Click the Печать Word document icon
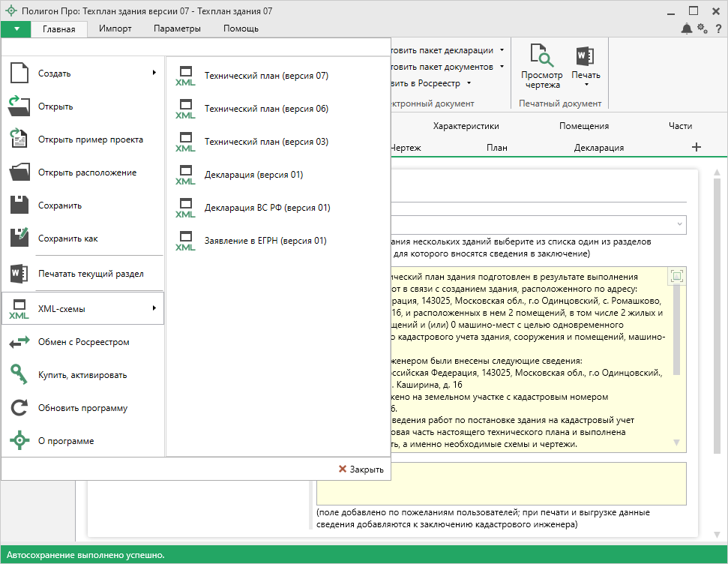 [x=585, y=56]
